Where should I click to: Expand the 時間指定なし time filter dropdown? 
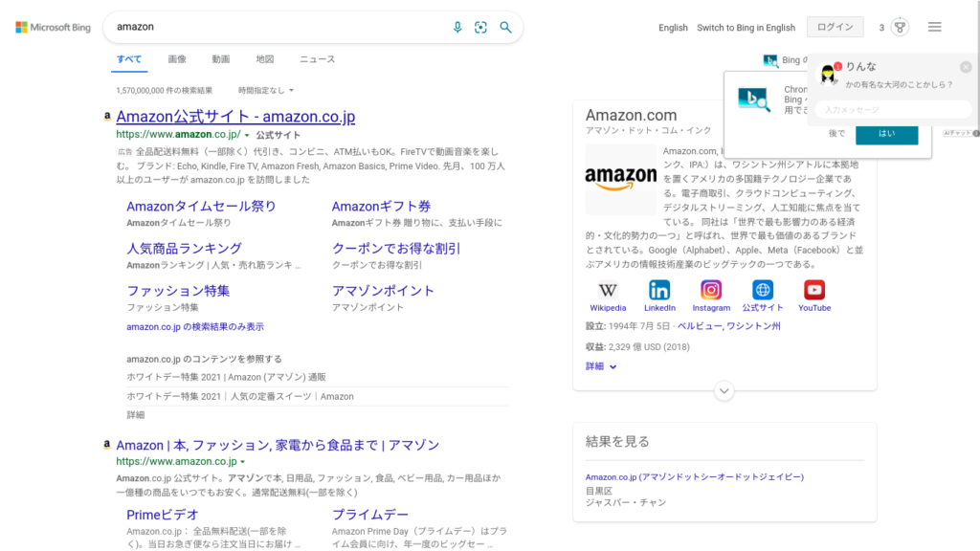pyautogui.click(x=266, y=90)
